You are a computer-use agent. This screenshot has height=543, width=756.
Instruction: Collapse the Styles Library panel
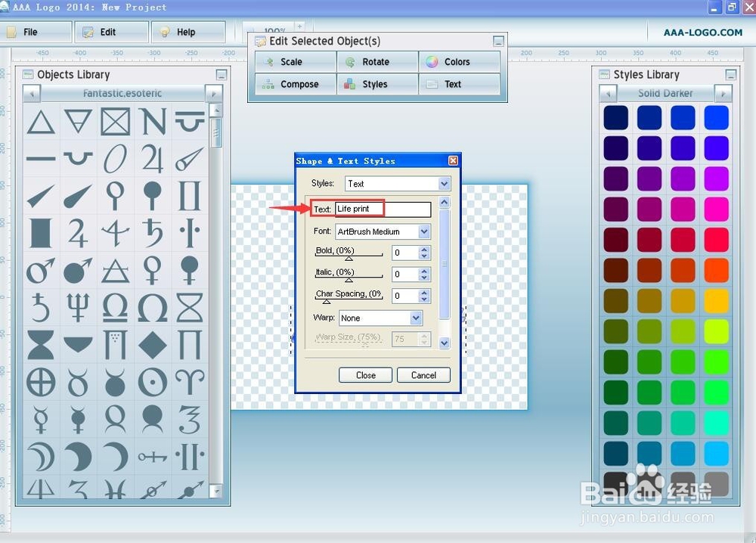731,75
